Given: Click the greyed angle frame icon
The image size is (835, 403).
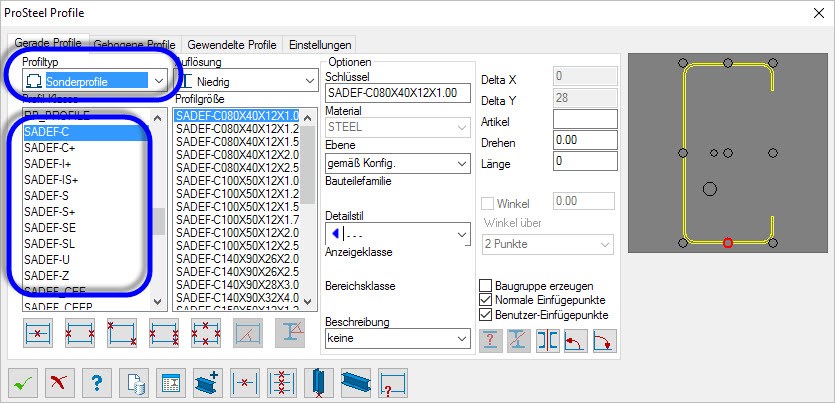Looking at the screenshot, I should [248, 333].
